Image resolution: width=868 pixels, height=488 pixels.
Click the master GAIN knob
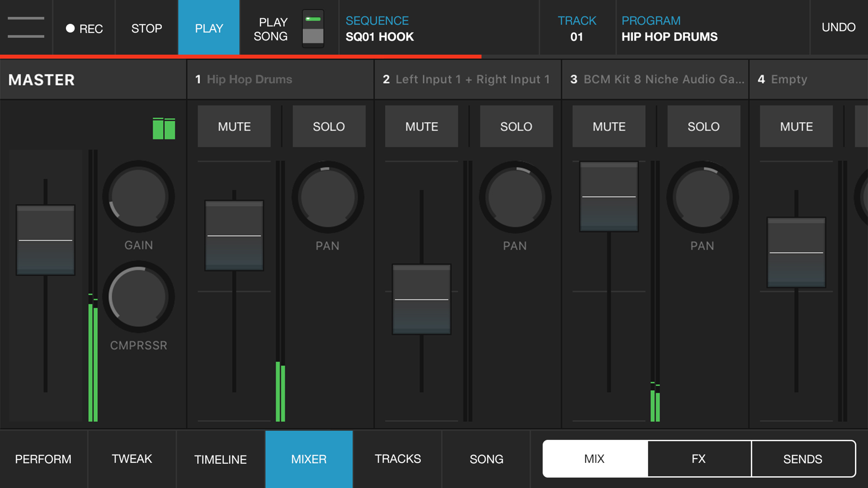[138, 196]
